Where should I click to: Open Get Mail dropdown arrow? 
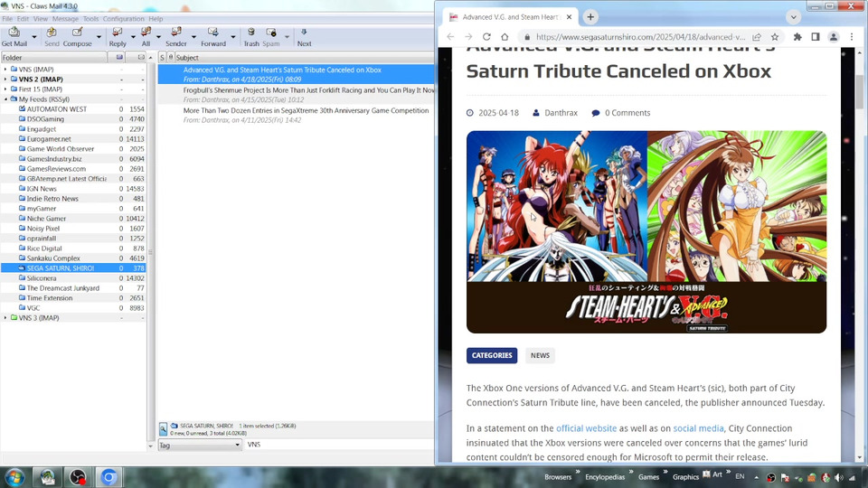(x=34, y=37)
